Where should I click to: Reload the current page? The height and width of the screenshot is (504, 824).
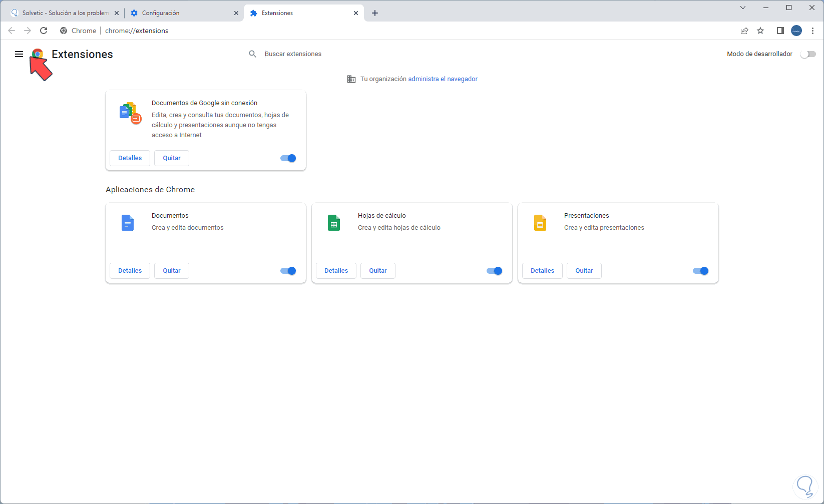coord(44,31)
